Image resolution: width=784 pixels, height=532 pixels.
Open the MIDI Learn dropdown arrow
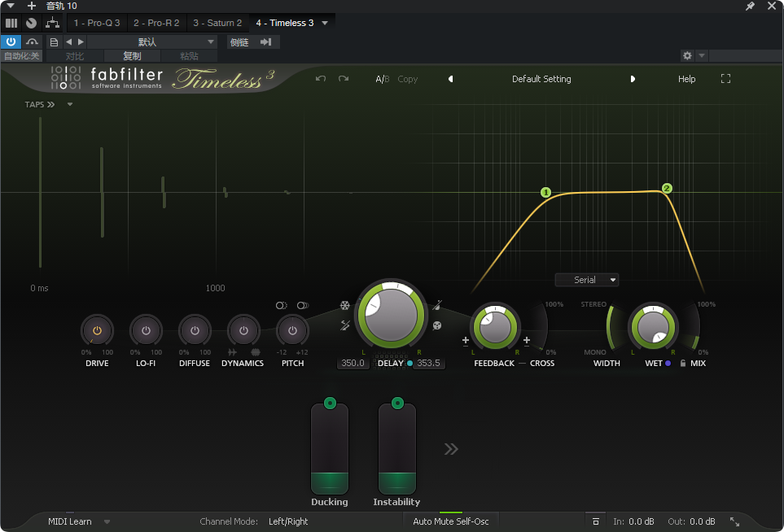pyautogui.click(x=107, y=521)
